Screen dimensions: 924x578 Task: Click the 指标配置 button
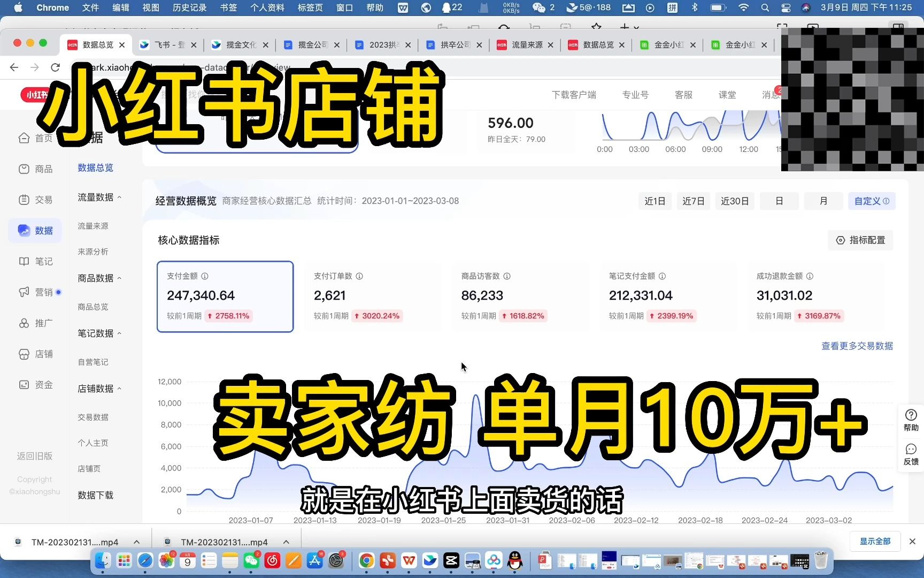tap(861, 240)
